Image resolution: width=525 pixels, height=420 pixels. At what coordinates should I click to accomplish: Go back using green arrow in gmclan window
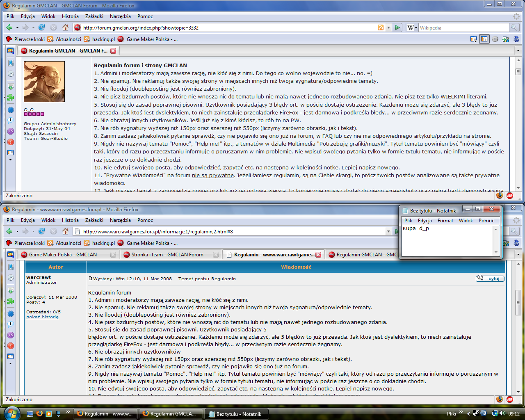tap(9, 27)
